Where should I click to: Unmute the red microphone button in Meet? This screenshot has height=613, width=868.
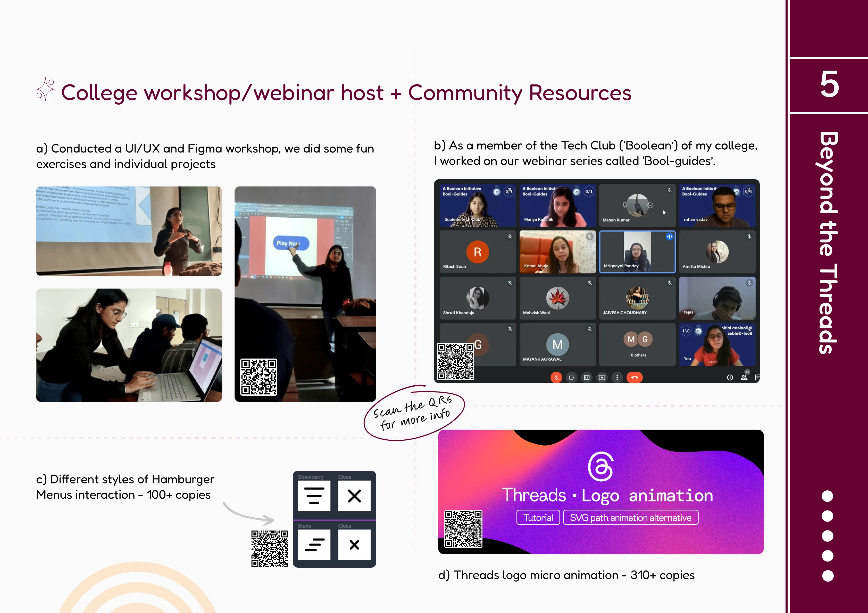tap(556, 377)
